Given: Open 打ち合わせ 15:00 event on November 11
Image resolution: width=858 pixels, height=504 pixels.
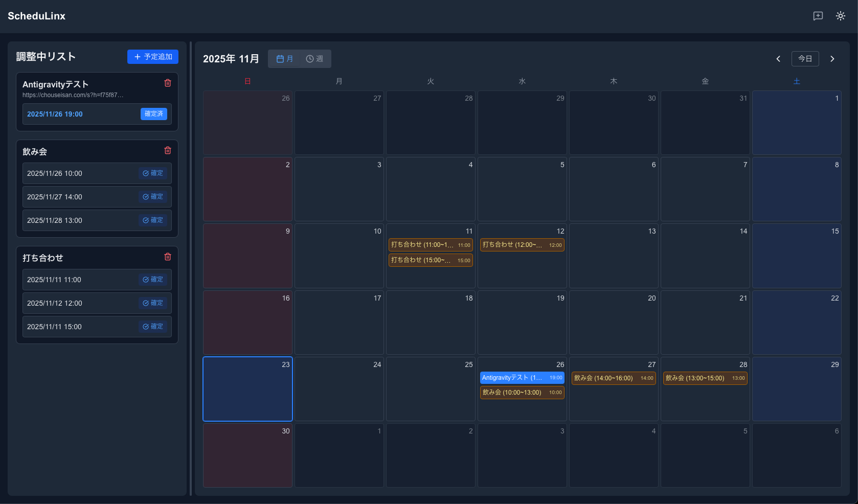Looking at the screenshot, I should (431, 260).
